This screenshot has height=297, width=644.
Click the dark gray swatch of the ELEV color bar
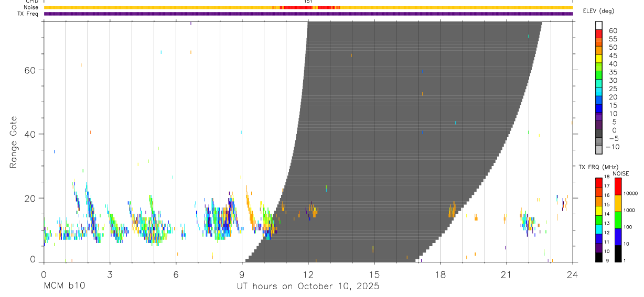click(598, 133)
